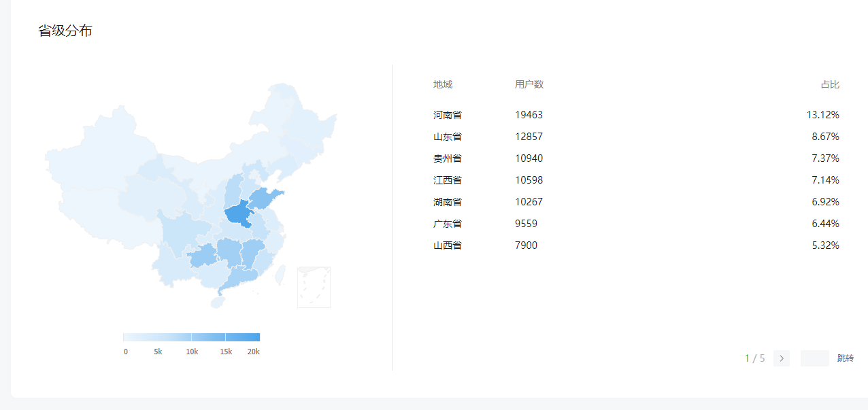Click the 占比 column header
Screen dimensions: 868x410
coord(829,84)
